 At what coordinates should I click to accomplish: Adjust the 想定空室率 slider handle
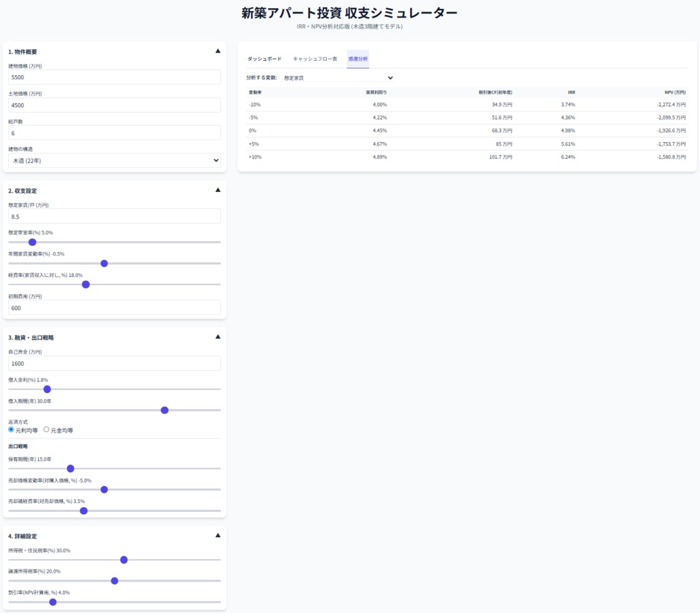31,242
